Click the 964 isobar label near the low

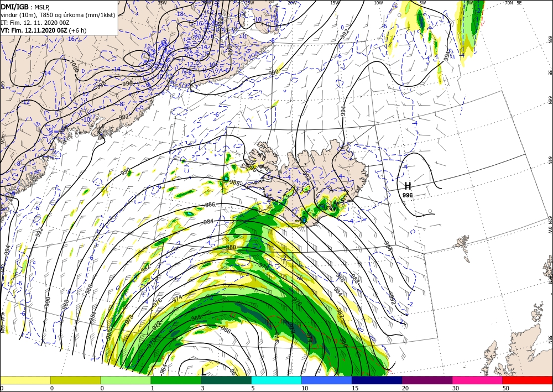pyautogui.click(x=163, y=369)
